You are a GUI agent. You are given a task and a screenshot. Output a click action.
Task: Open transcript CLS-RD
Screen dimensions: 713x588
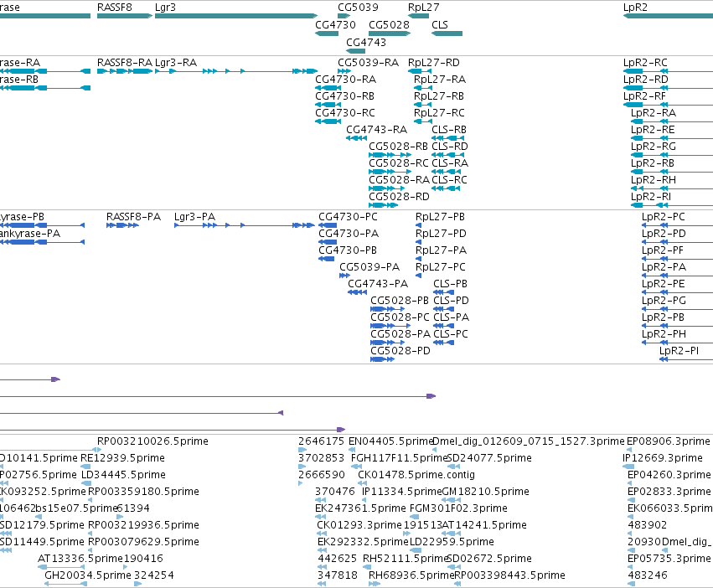point(450,147)
